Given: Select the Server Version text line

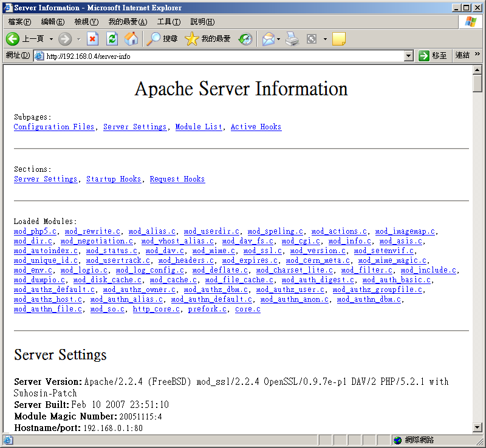Looking at the screenshot, I should [231, 387].
